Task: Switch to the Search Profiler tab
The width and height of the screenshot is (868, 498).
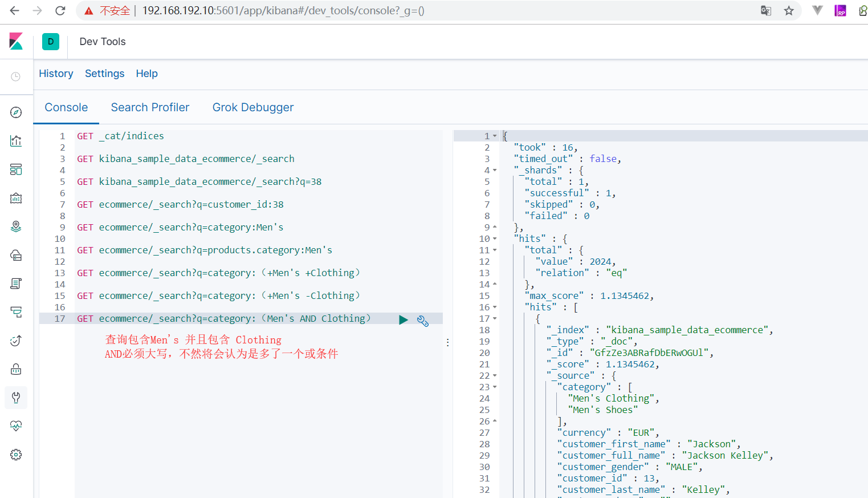Action: point(150,107)
